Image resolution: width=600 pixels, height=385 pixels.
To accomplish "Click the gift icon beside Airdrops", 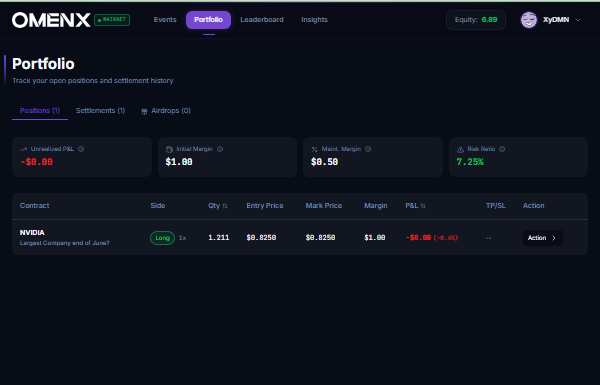I will [144, 111].
